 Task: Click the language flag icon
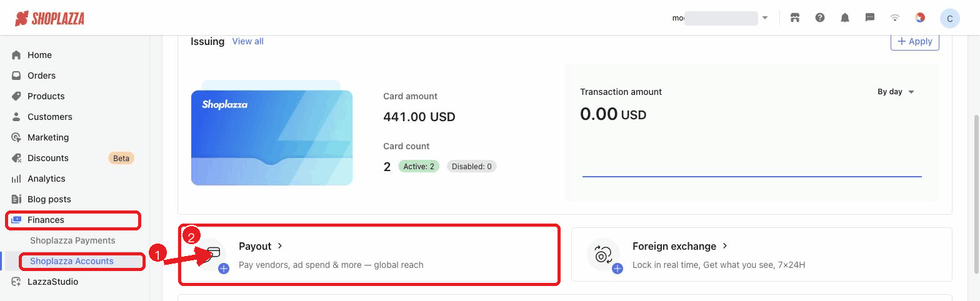(x=920, y=18)
